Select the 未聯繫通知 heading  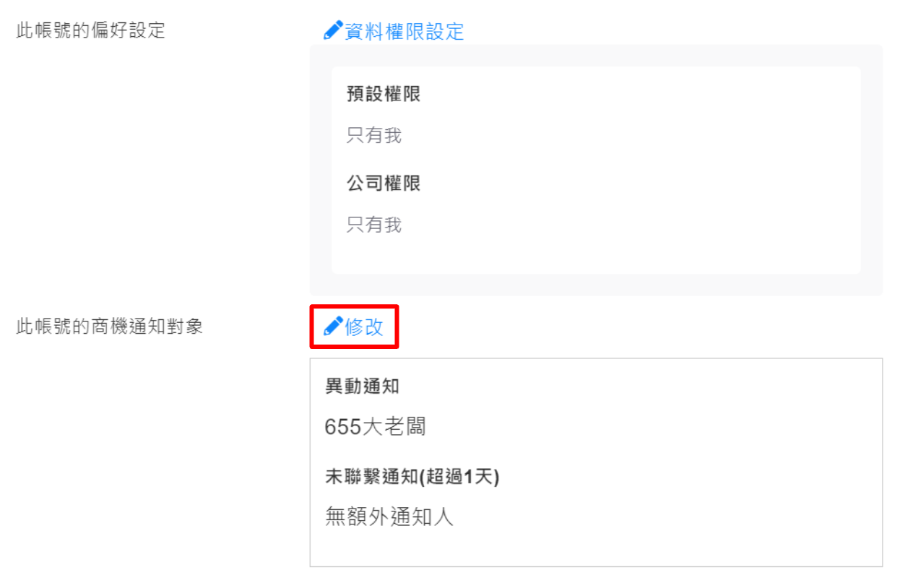tap(372, 477)
